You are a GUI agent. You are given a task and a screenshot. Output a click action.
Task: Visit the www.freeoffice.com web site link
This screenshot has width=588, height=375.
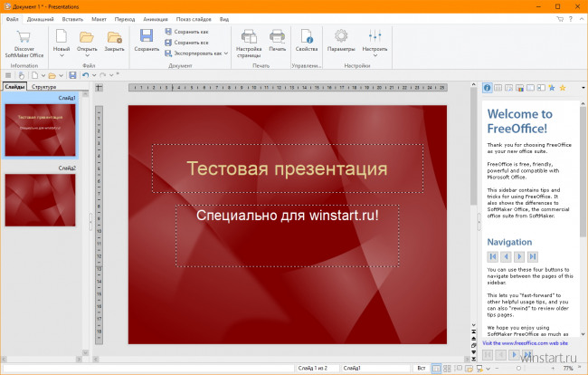pyautogui.click(x=525, y=343)
